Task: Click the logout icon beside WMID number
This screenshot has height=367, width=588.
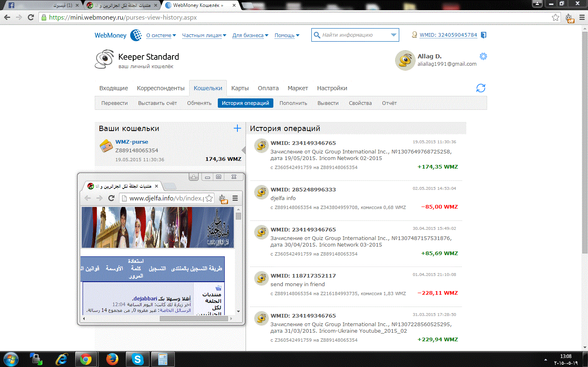Action: tap(484, 35)
